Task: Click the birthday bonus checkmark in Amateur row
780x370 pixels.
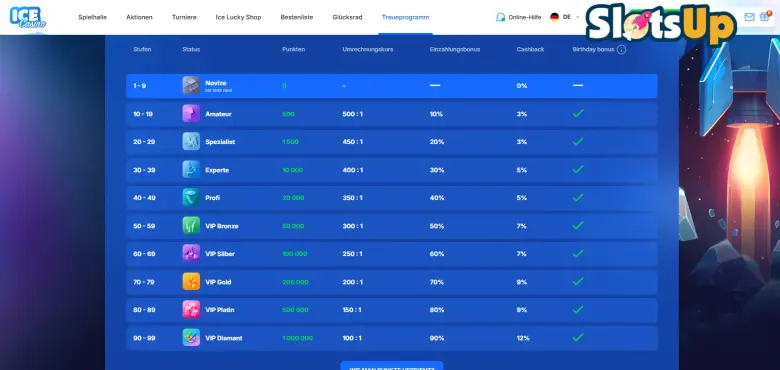Action: 578,113
